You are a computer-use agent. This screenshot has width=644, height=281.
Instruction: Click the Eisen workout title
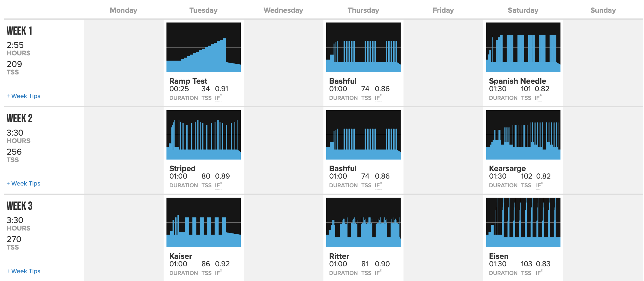tap(499, 256)
